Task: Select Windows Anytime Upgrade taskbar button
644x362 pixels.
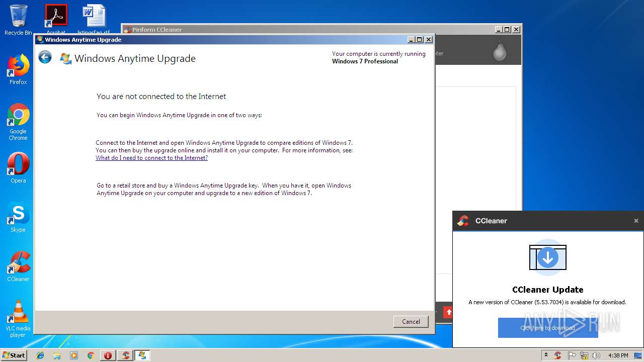Action: [142, 355]
